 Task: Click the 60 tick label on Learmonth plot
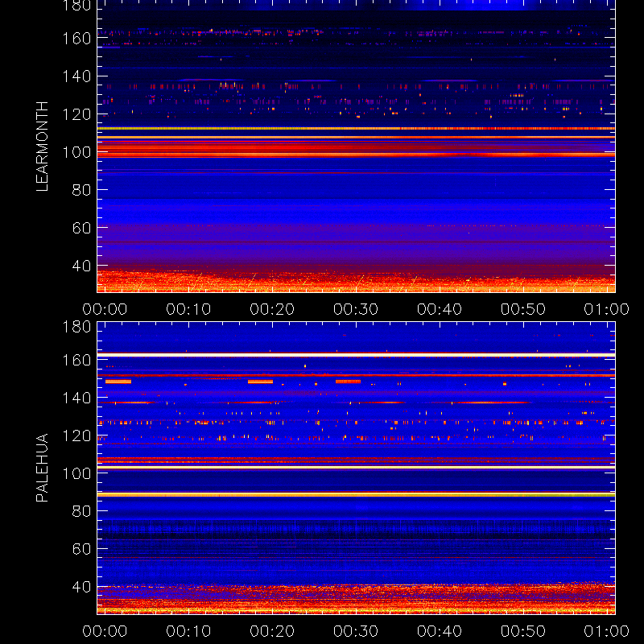tap(81, 228)
